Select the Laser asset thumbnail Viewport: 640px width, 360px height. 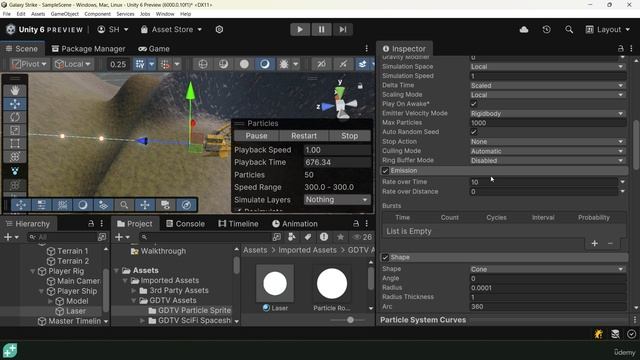[275, 284]
